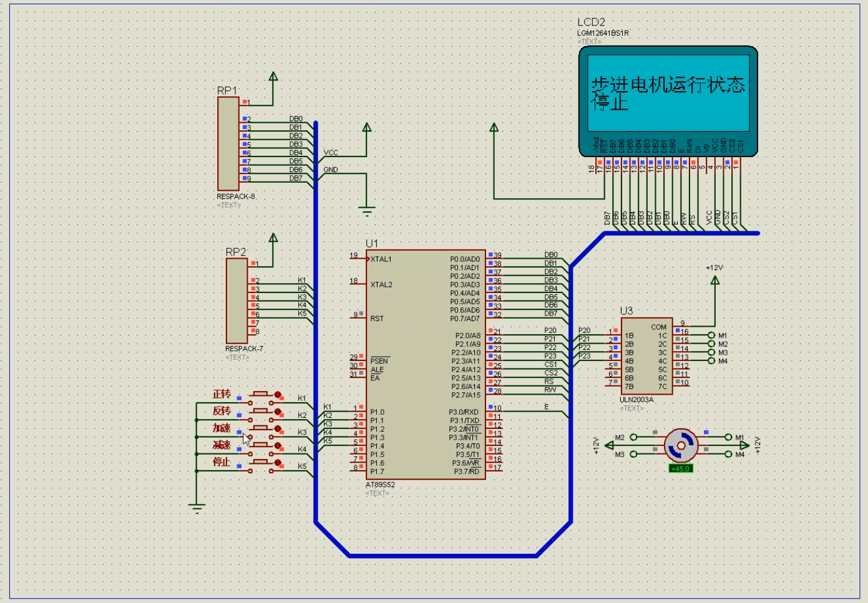Click the AT89S52 part label under U1
Viewport: 868px width, 603px height.
click(380, 485)
